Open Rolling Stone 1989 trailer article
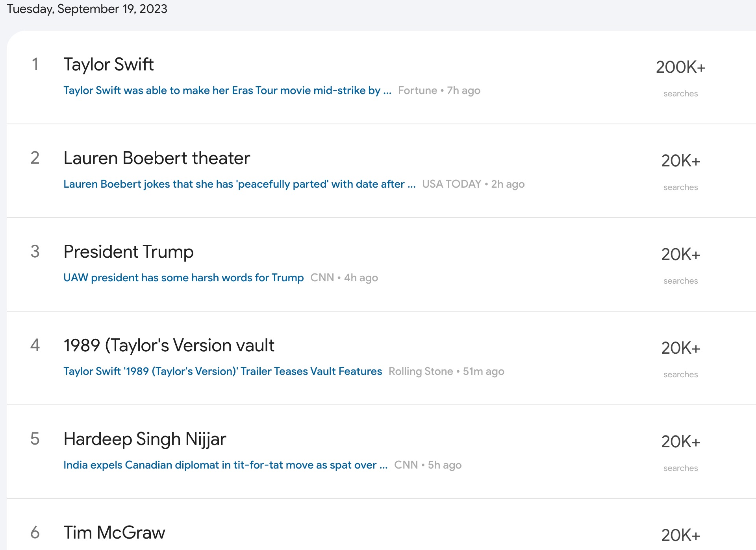The height and width of the screenshot is (550, 756). click(222, 371)
